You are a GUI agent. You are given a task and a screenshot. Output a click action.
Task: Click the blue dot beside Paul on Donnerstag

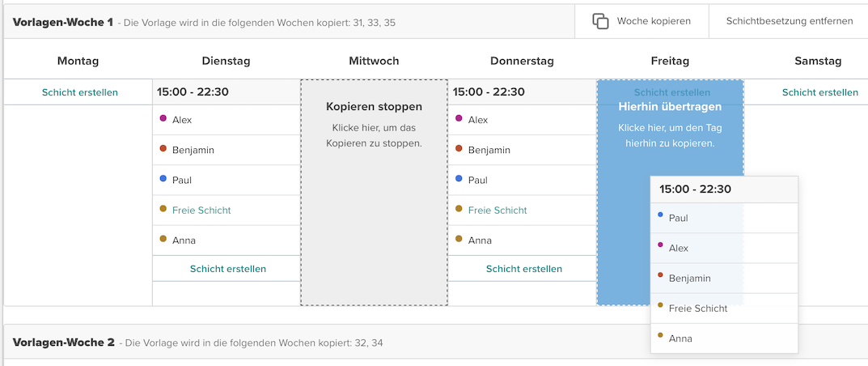pos(459,178)
